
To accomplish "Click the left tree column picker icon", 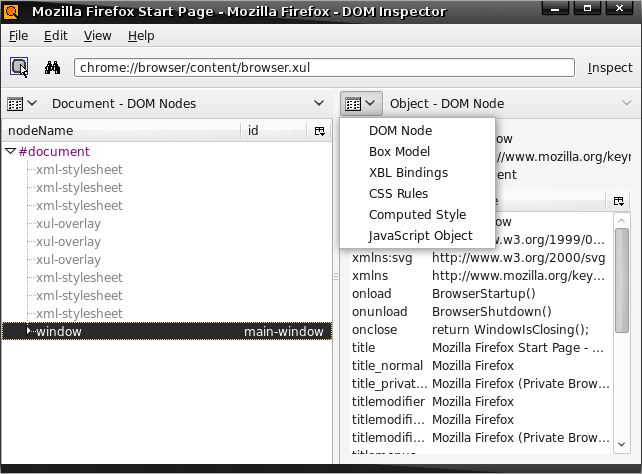I will (x=320, y=131).
